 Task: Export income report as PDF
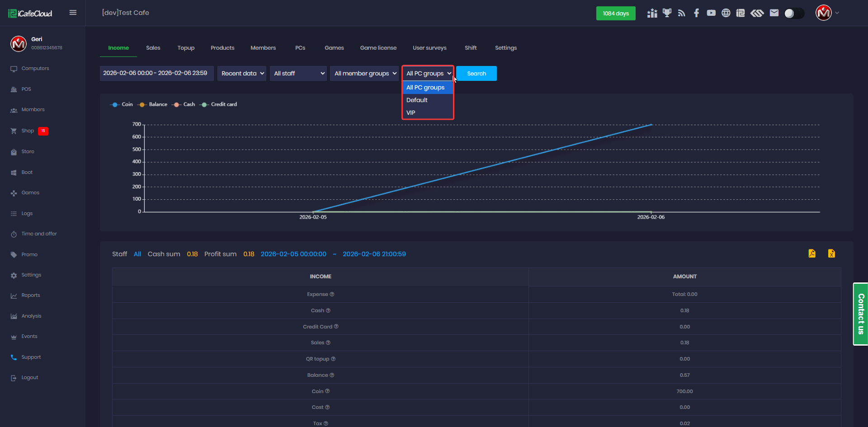[x=812, y=253]
